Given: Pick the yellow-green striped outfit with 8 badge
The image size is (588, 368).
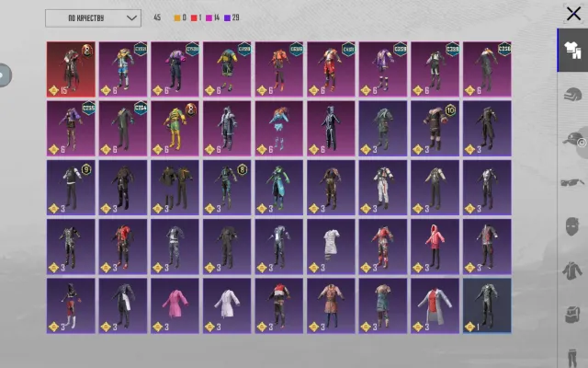Looking at the screenshot, I should point(175,128).
